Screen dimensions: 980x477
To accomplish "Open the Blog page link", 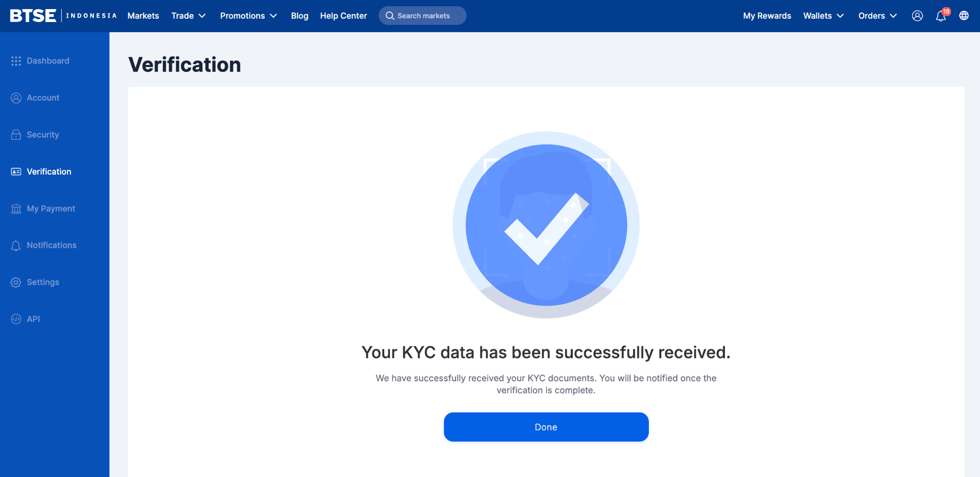I will pyautogui.click(x=300, y=16).
